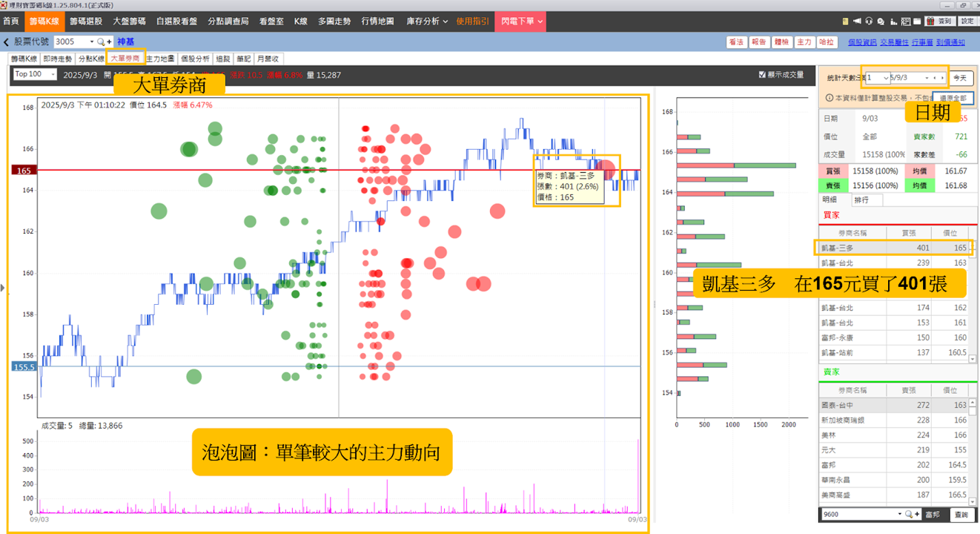980x534 pixels.
Task: Select the 新加坡商瑞銀 seller row
Action: point(893,420)
